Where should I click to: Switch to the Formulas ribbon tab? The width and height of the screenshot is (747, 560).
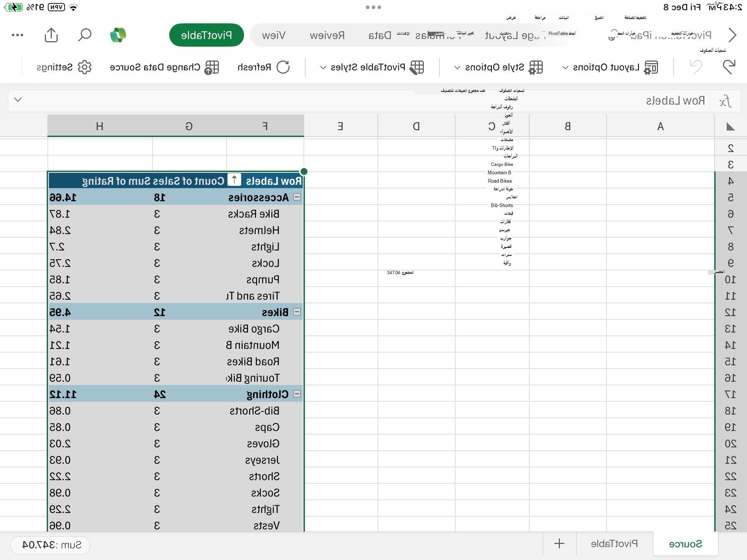(438, 35)
